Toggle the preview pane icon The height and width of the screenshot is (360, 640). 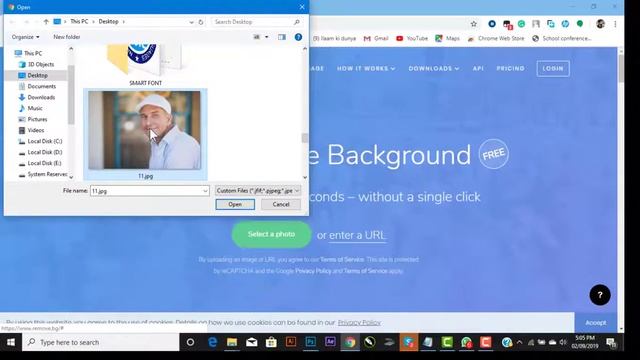282,37
